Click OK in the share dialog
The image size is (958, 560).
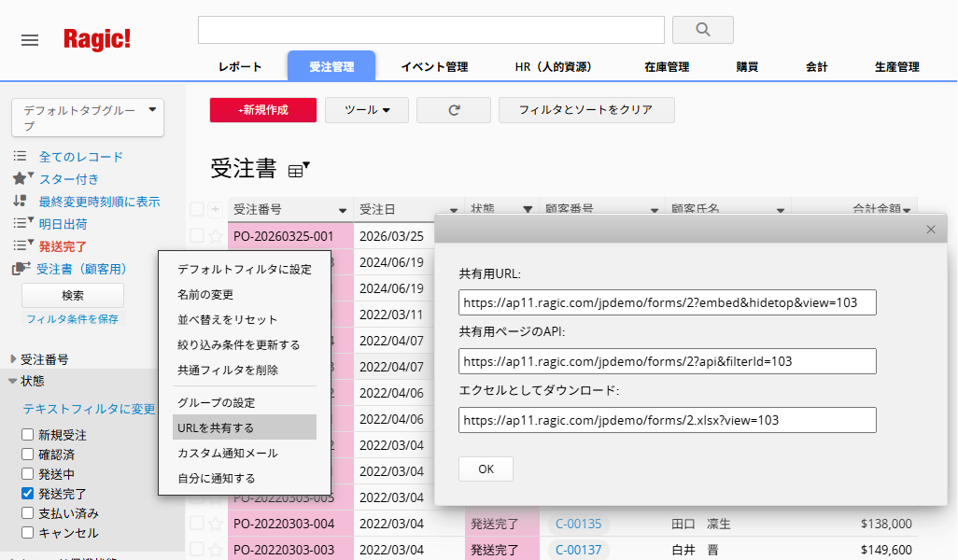[x=486, y=469]
